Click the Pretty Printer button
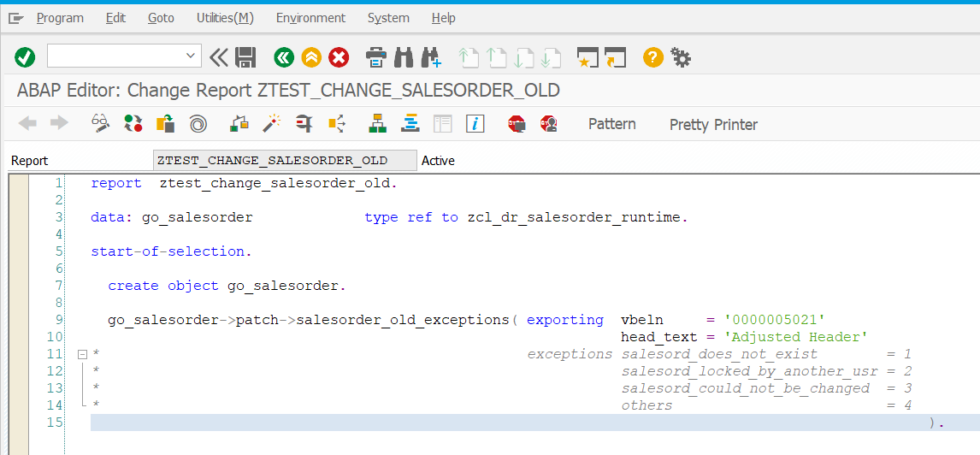 [713, 124]
